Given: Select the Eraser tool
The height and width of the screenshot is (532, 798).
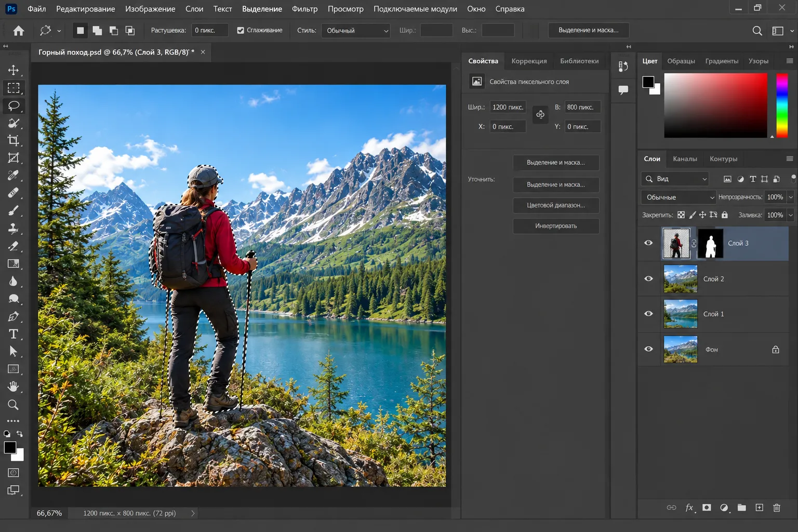Looking at the screenshot, I should coord(14,246).
